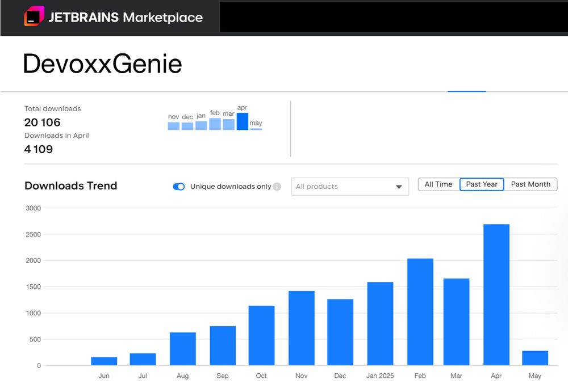Click the Mar bar in Downloads Trend
Image resolution: width=568 pixels, height=392 pixels.
click(457, 322)
